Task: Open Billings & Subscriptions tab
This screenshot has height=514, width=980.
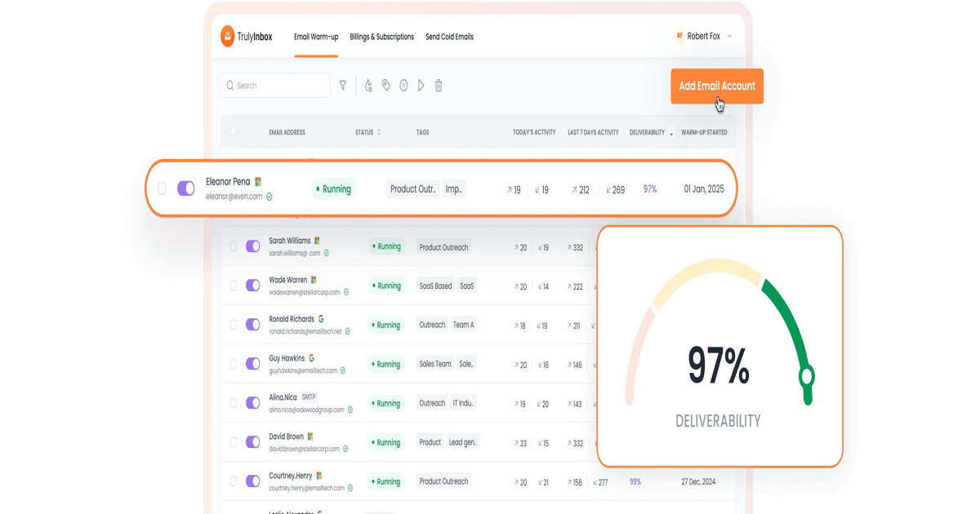Action: 381,37
